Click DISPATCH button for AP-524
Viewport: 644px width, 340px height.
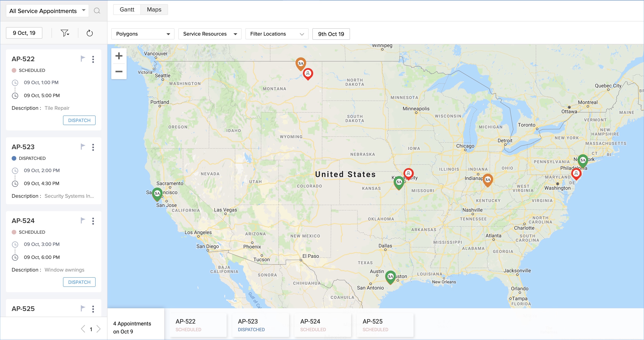(x=79, y=282)
